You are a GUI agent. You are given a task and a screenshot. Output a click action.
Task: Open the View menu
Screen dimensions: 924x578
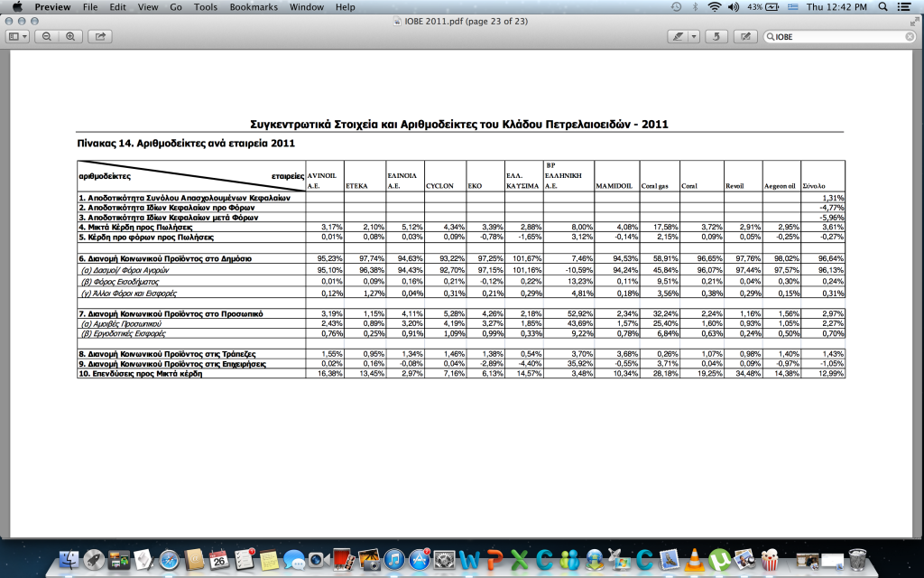click(145, 6)
